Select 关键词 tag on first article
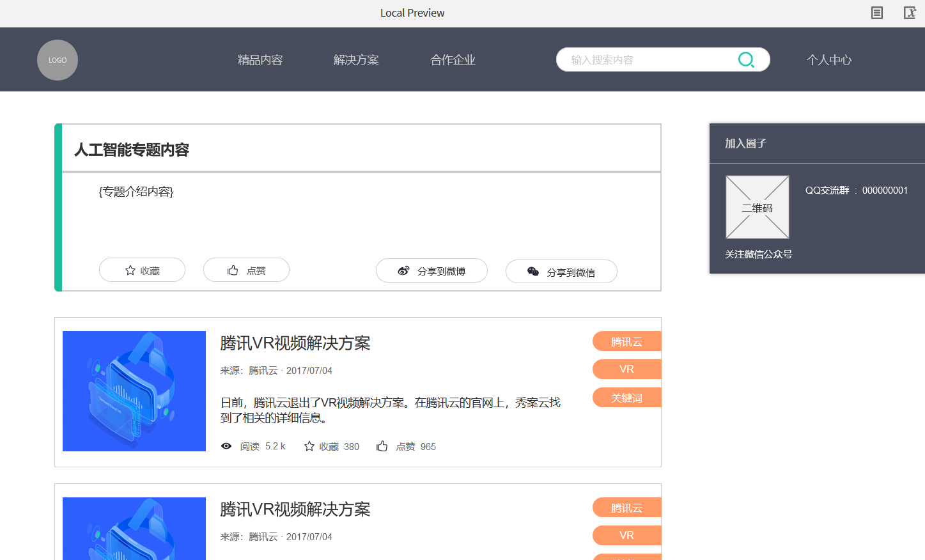The height and width of the screenshot is (560, 925). coord(626,398)
